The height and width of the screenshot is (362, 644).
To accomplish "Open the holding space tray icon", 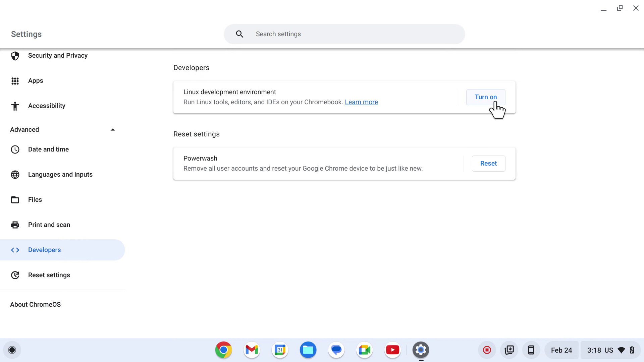I will coord(509,350).
